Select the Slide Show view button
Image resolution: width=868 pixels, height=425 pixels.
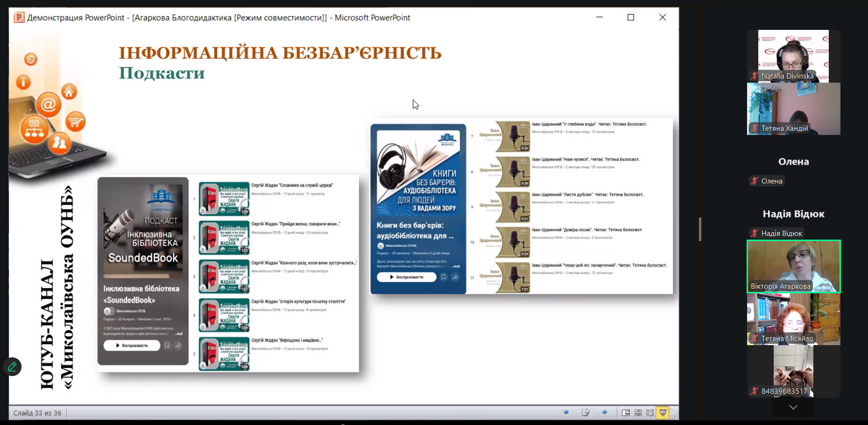[663, 413]
